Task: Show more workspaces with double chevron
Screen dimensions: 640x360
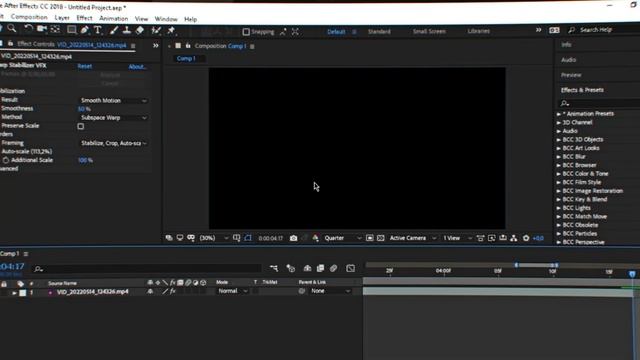Action: tap(538, 30)
